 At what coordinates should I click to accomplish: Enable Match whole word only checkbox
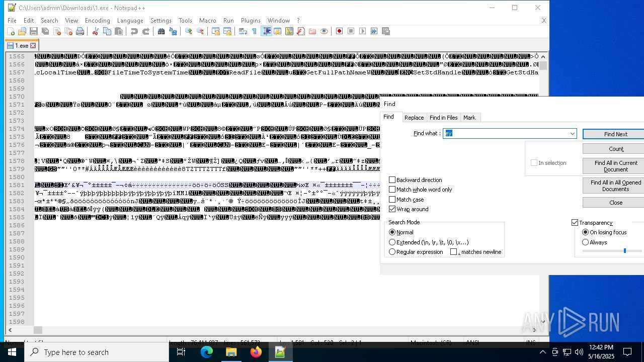click(392, 190)
